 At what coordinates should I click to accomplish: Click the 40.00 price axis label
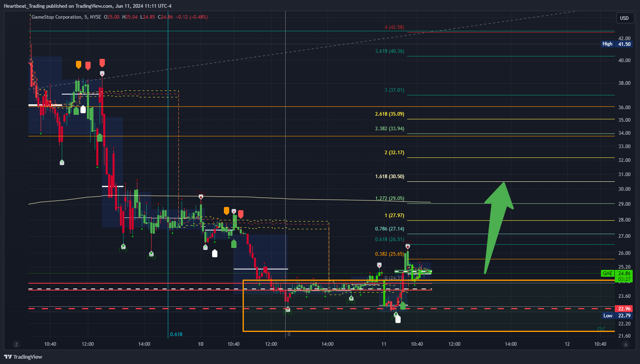[624, 60]
